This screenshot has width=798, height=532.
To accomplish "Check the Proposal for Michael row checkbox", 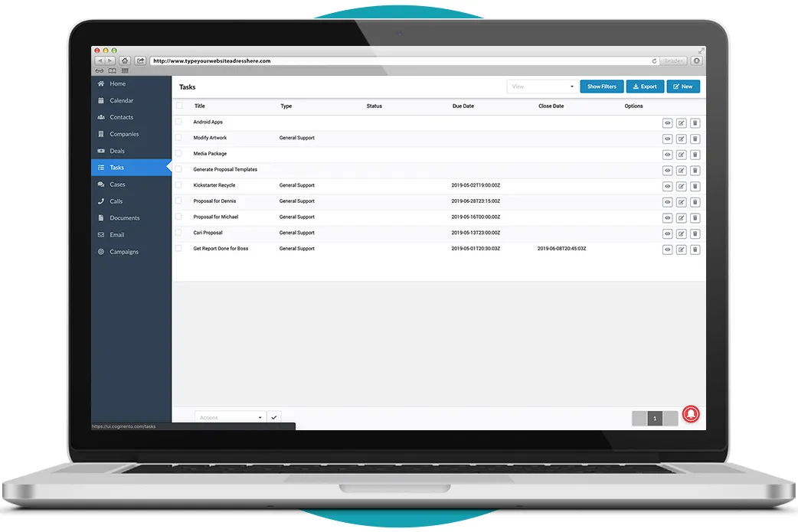I will (x=178, y=217).
